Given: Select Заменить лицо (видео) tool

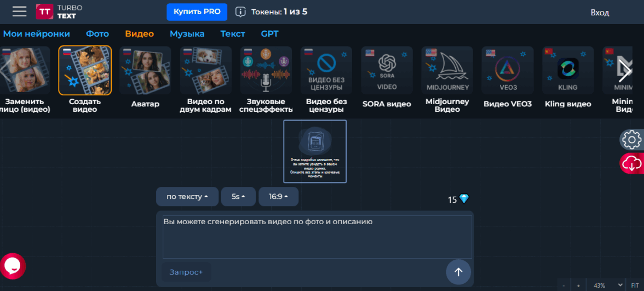Looking at the screenshot, I should (x=25, y=80).
